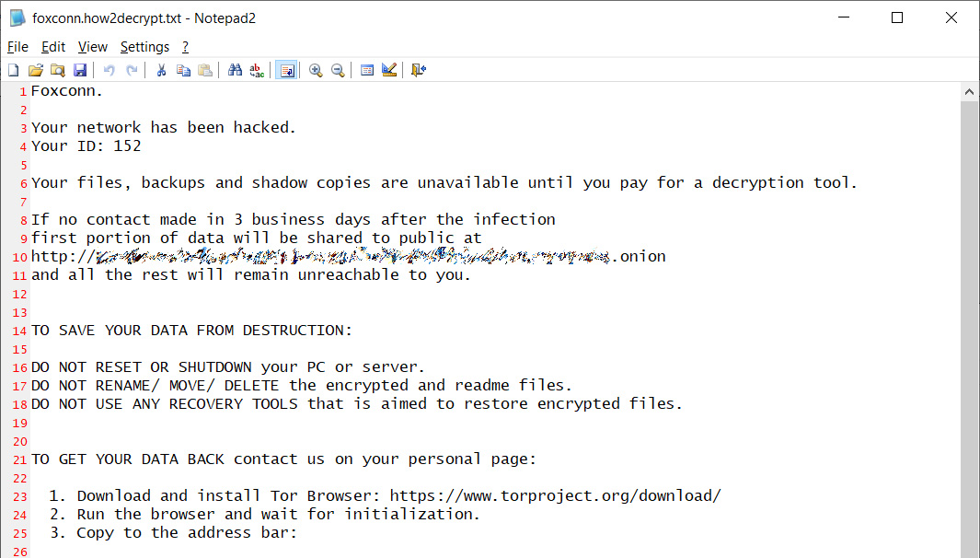Copy selection using toolbar copy icon
This screenshot has height=558, width=980.
183,70
